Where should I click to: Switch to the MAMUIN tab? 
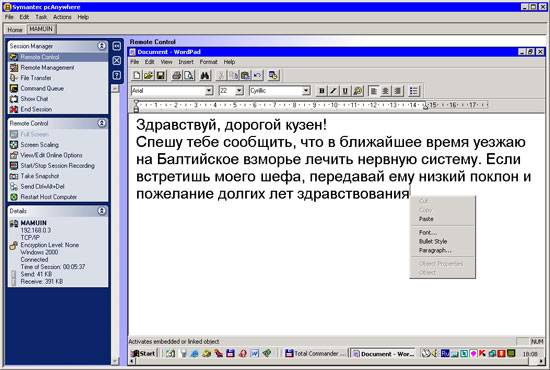[41, 29]
